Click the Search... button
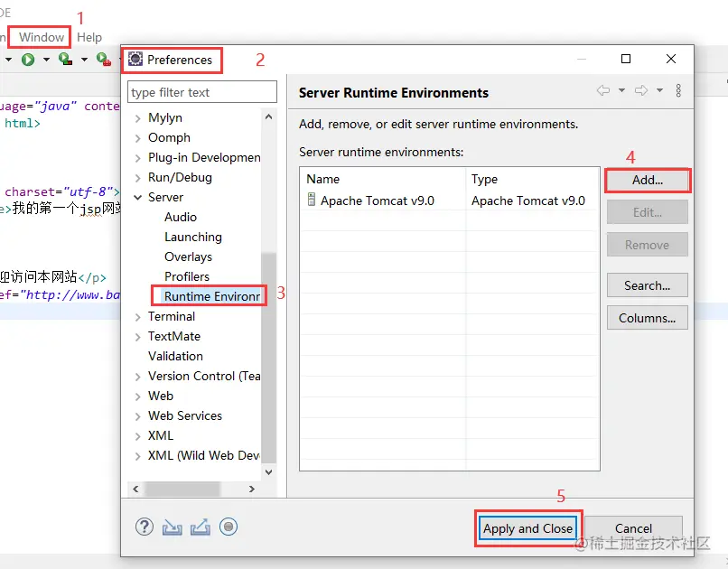The height and width of the screenshot is (569, 728). [x=648, y=285]
